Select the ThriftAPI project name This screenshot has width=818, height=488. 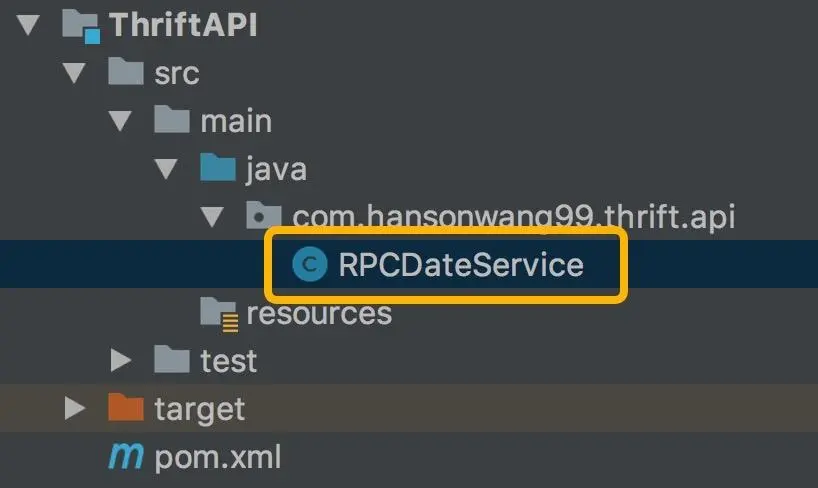point(183,25)
